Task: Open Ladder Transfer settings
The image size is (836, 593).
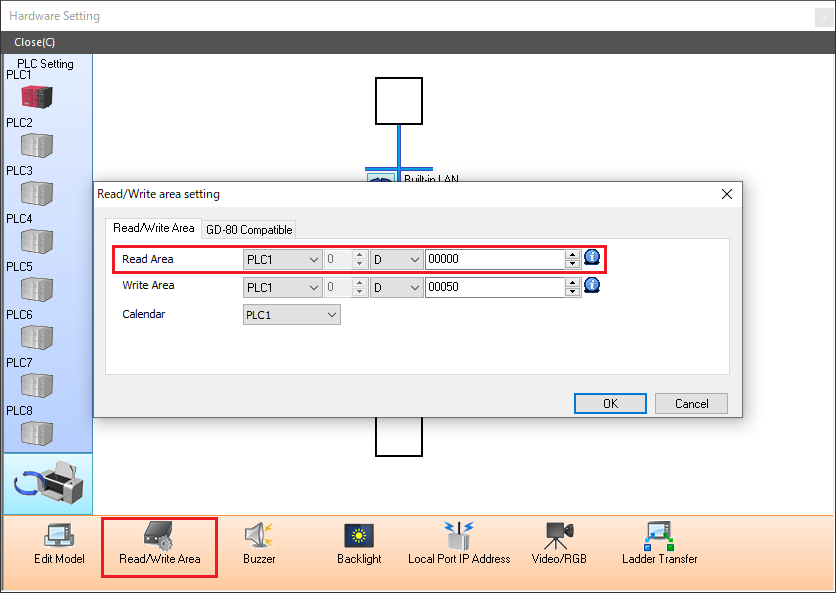Action: coord(659,544)
